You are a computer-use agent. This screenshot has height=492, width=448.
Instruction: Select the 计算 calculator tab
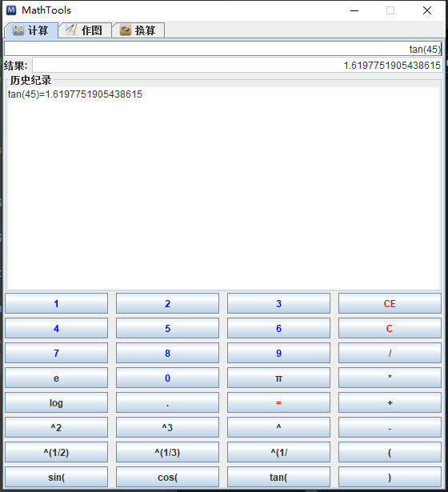(30, 30)
